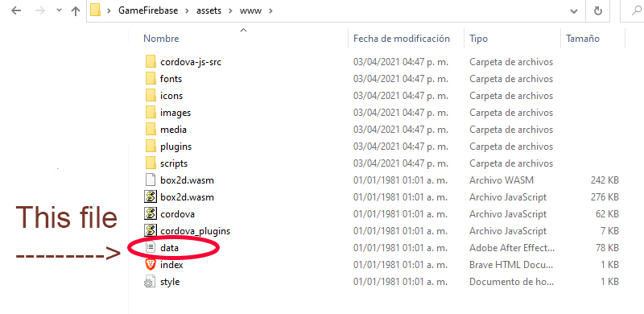Select the media folder icon
This screenshot has height=314, width=644.
pyautogui.click(x=151, y=130)
